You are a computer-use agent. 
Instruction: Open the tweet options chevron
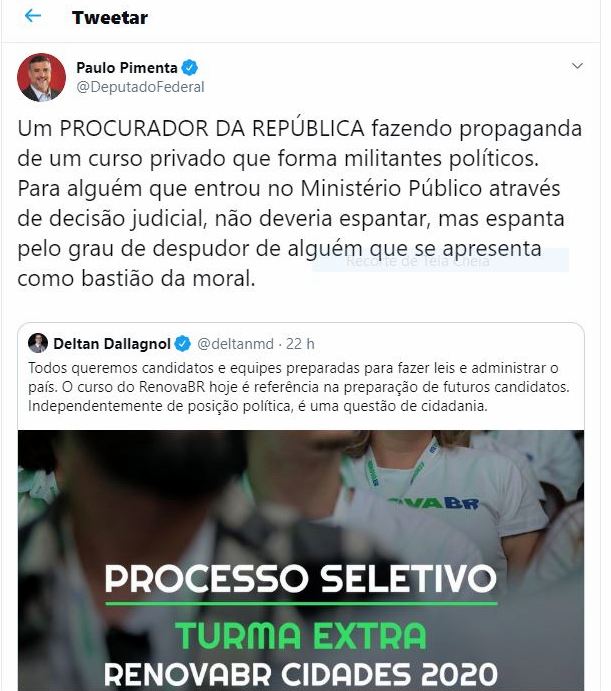pyautogui.click(x=577, y=66)
